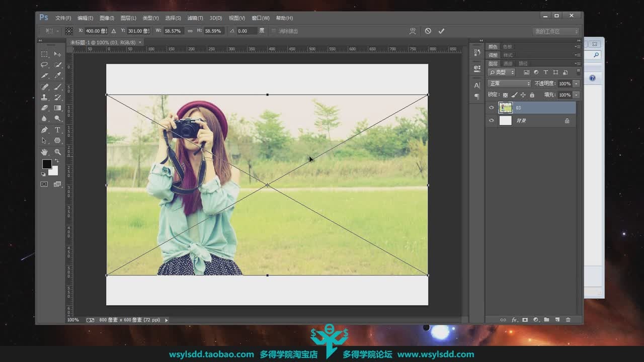Toggle the layer filter on/off switch
This screenshot has height=362, width=644.
[578, 72]
